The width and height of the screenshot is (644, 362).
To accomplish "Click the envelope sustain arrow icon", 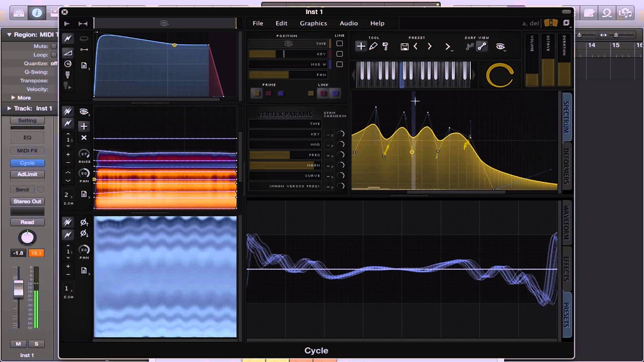I will [84, 49].
